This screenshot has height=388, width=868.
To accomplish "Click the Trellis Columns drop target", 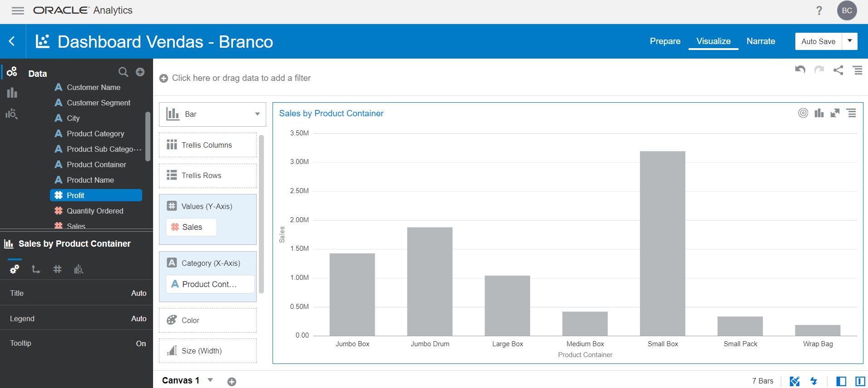I will click(x=208, y=145).
